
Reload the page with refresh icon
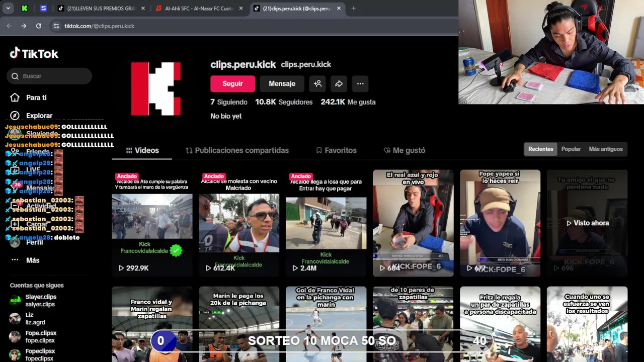(x=39, y=26)
